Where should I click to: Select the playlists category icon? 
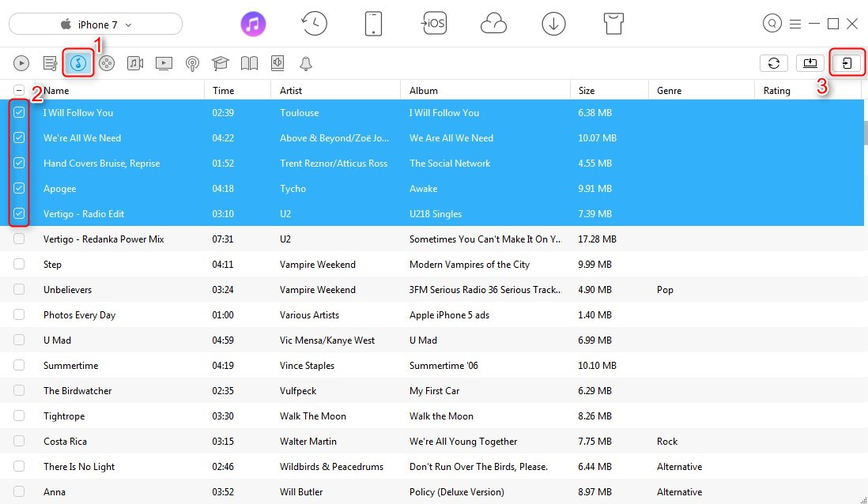click(x=51, y=64)
